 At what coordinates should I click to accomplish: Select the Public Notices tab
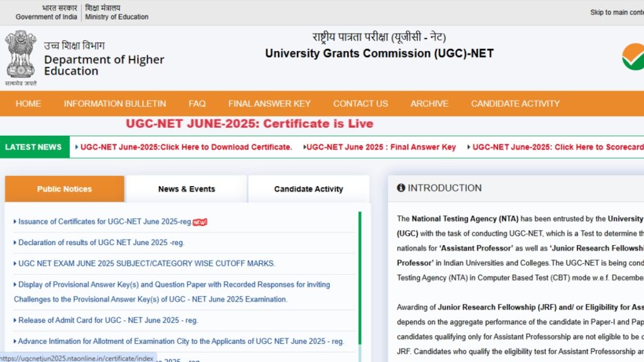(x=64, y=189)
